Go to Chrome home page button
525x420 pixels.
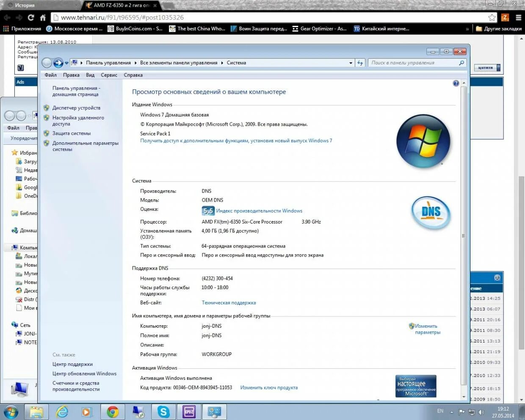[43, 17]
